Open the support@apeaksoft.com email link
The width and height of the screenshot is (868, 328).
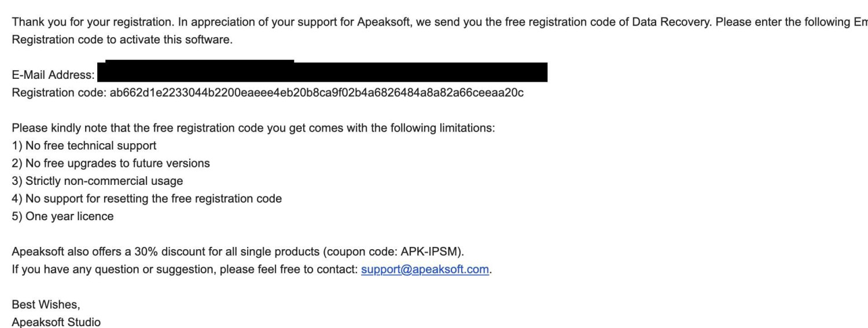click(x=425, y=270)
